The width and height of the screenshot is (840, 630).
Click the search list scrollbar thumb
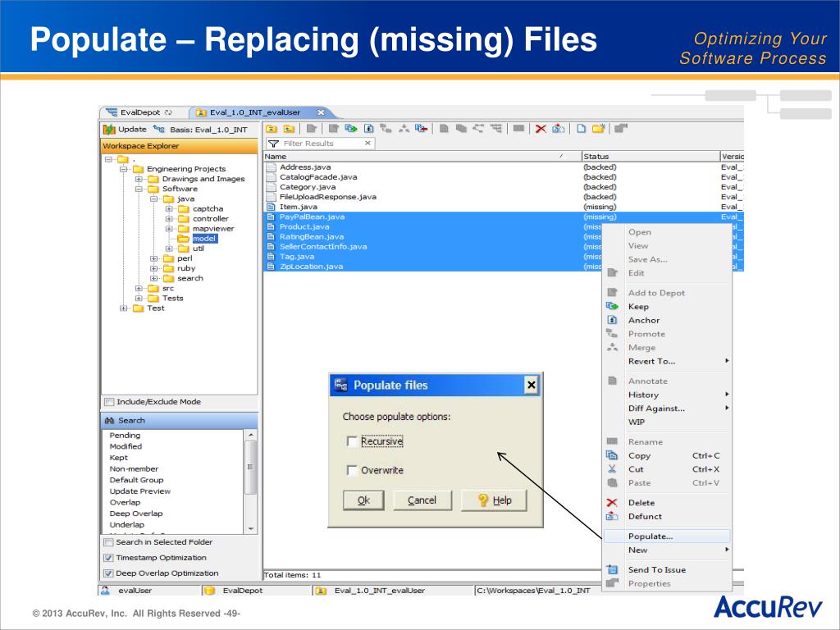(x=250, y=467)
